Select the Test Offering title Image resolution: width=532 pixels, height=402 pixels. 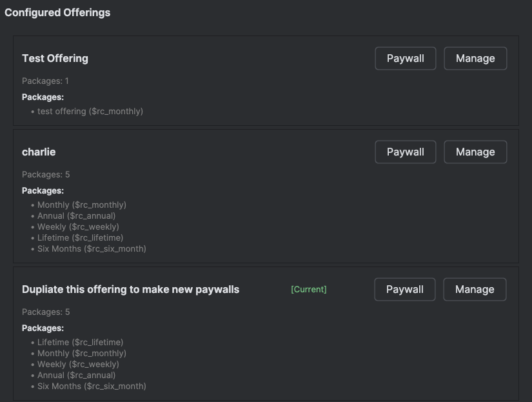[x=55, y=58]
